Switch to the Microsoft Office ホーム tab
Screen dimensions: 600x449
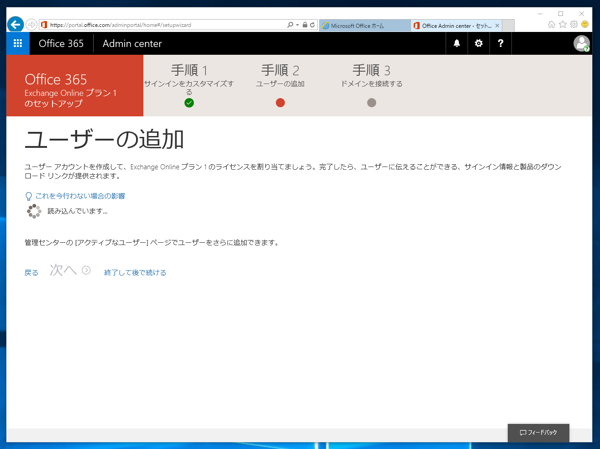pyautogui.click(x=365, y=26)
